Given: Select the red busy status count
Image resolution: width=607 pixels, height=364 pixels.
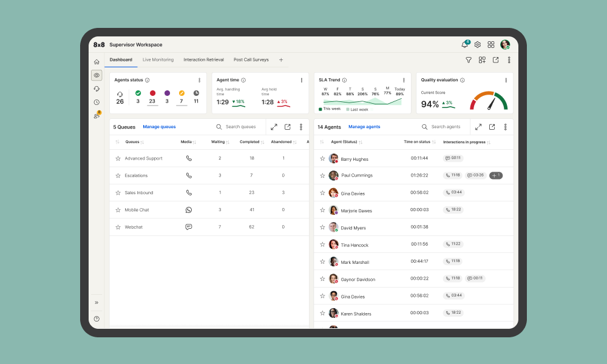Looking at the screenshot, I should (x=152, y=98).
